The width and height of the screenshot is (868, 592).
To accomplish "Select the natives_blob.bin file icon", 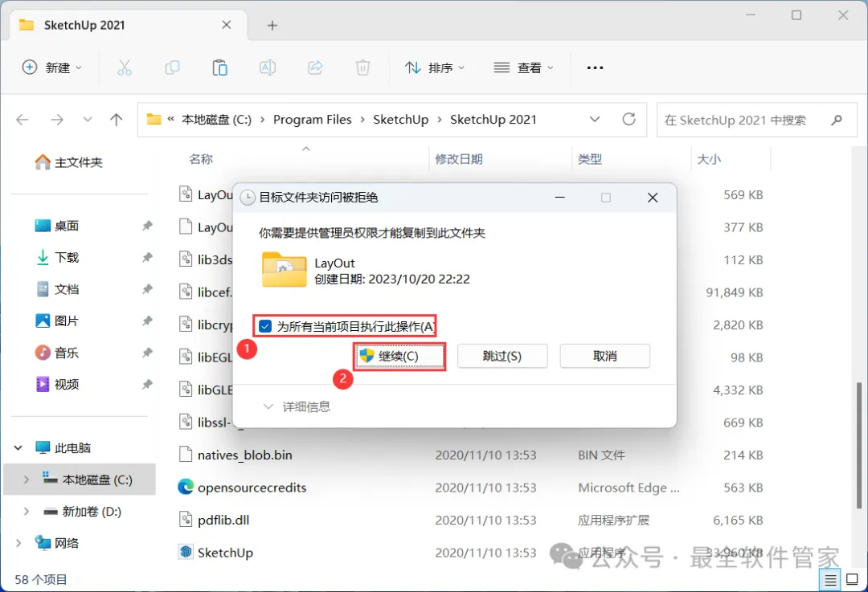I will (x=186, y=454).
